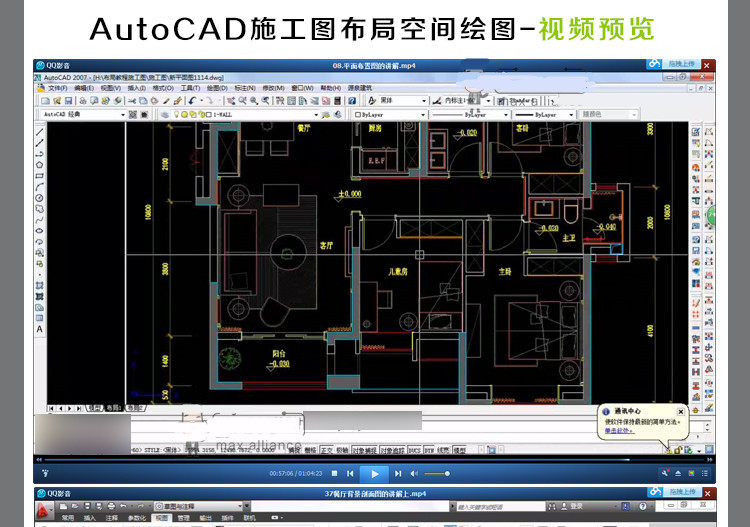Toggle DUCS in the status bar

click(414, 450)
